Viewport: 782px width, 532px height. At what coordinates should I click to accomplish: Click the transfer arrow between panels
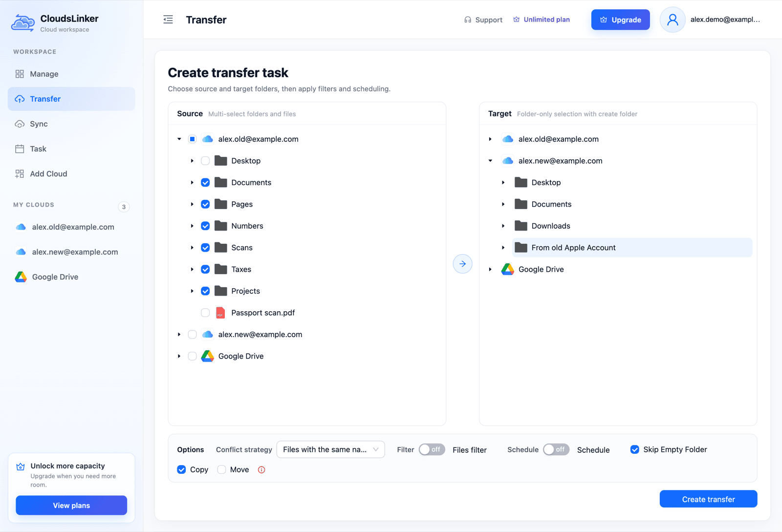[462, 264]
